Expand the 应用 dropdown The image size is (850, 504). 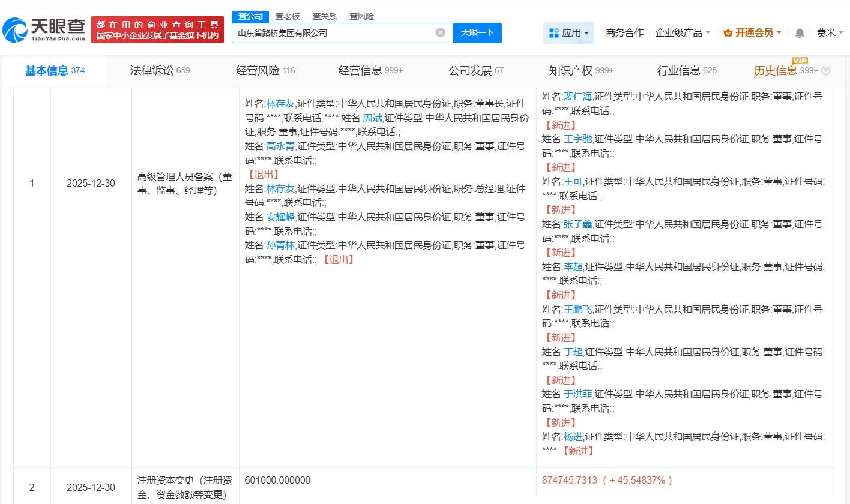tap(585, 33)
